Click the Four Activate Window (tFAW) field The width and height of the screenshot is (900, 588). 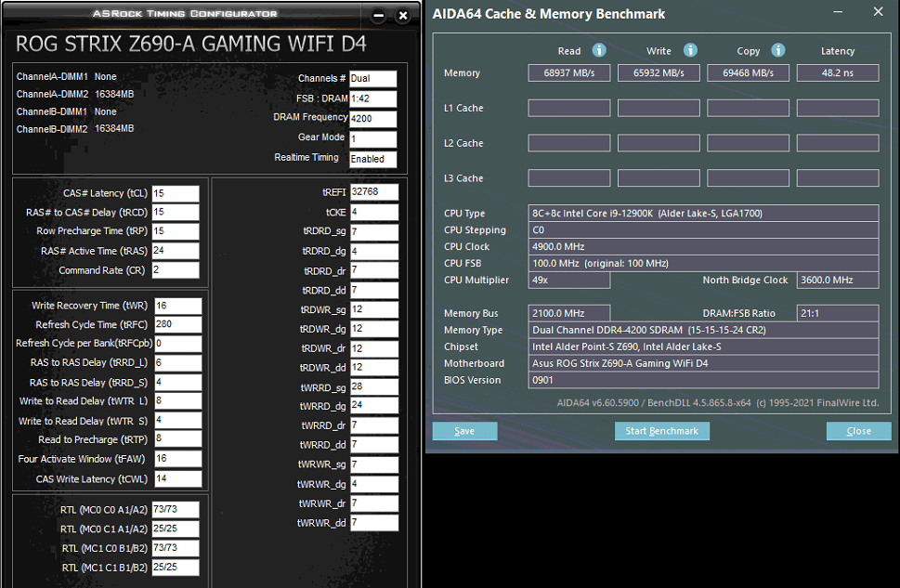tap(178, 459)
